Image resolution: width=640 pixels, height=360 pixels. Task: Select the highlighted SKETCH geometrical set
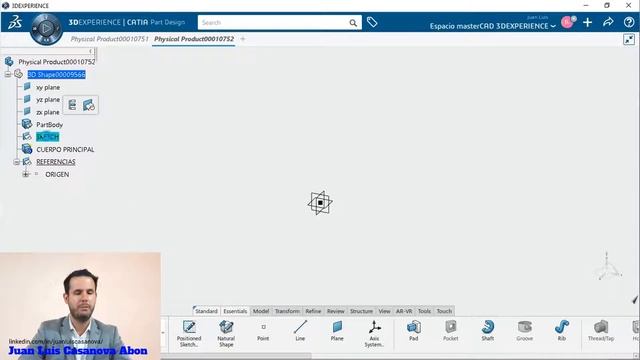[47, 137]
